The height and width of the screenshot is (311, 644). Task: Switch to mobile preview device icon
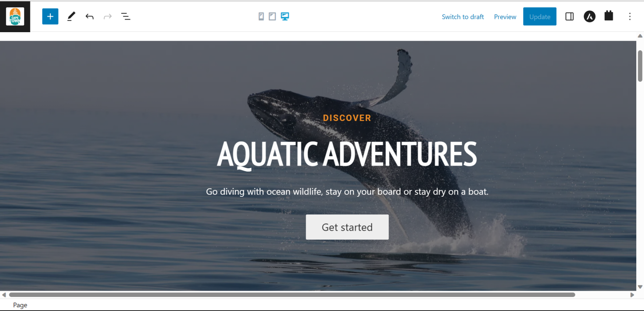[261, 16]
